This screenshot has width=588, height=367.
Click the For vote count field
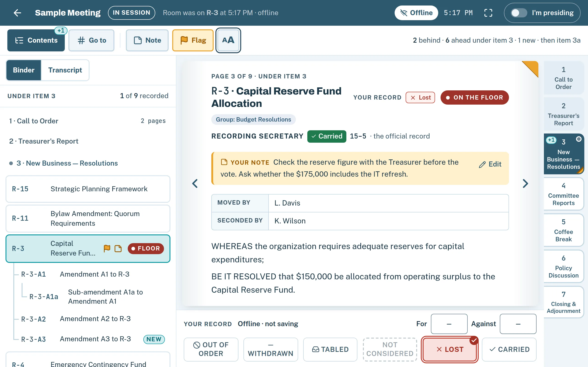click(x=449, y=324)
